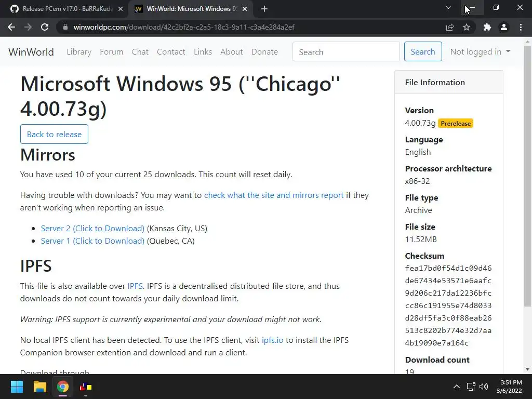The width and height of the screenshot is (532, 399).
Task: Click the page vertical scrollbar thumb
Action: (x=527, y=176)
